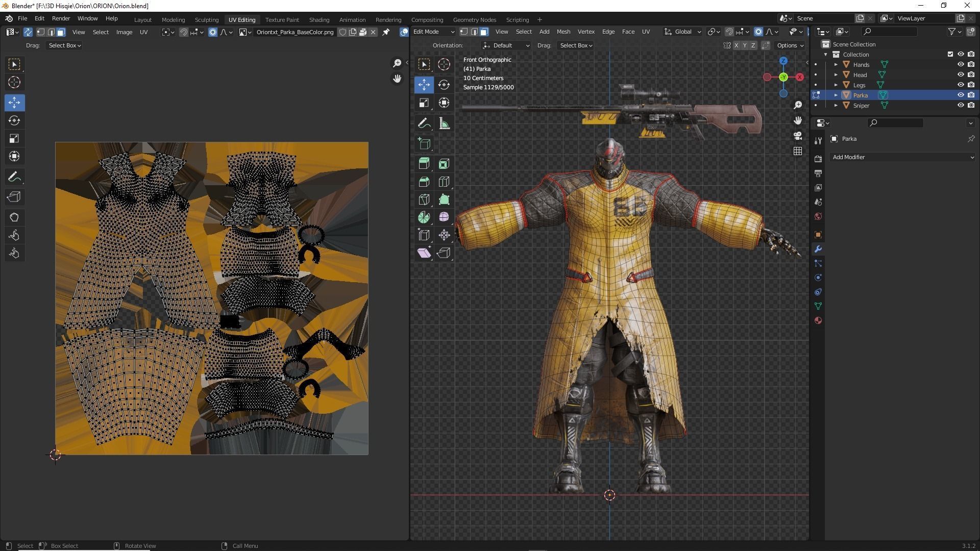Viewport: 980px width, 551px height.
Task: Click the pan hand icon in the UV editor
Action: tap(397, 79)
